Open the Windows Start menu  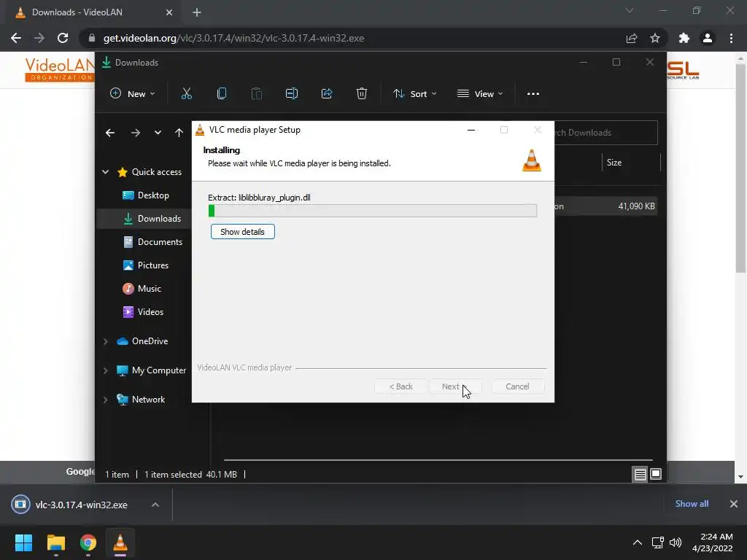(23, 542)
